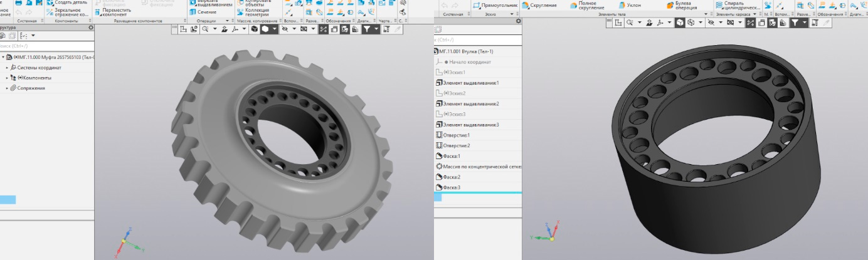
Task: Select Элемент выдавливания:3 in tree
Action: tap(467, 125)
